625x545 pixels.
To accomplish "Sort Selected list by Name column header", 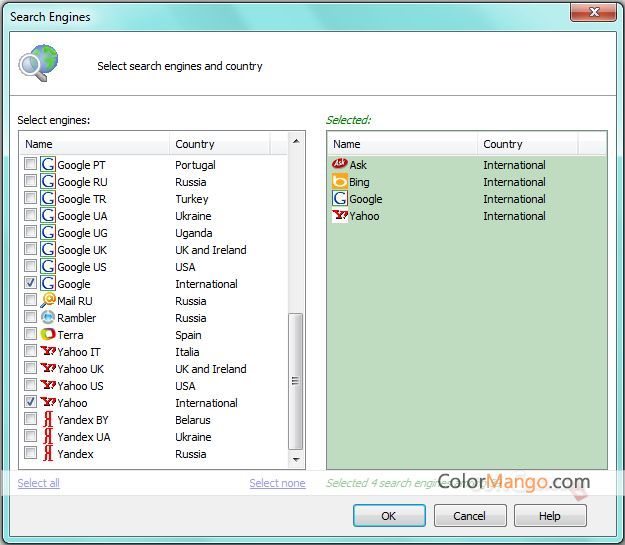I will point(402,144).
